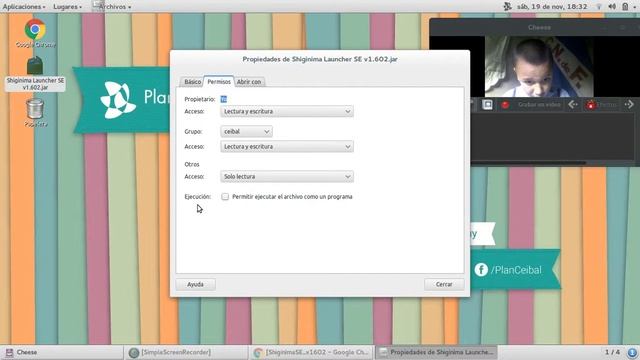Image resolution: width=640 pixels, height=360 pixels.
Task: Open the Aplicaciones menu
Action: click(24, 7)
